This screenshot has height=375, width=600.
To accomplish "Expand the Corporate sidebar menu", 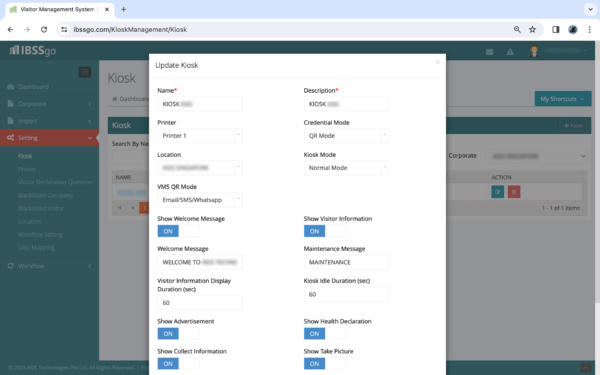I will [49, 104].
